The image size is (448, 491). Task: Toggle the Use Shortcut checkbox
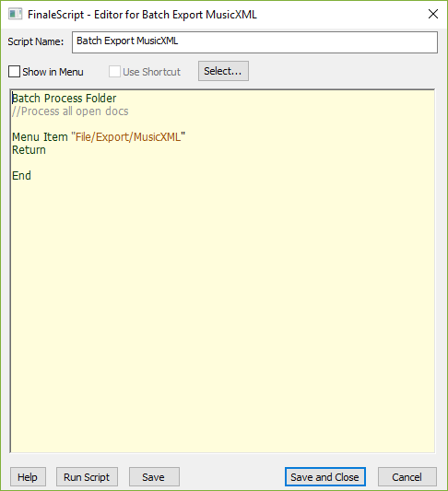tap(114, 72)
